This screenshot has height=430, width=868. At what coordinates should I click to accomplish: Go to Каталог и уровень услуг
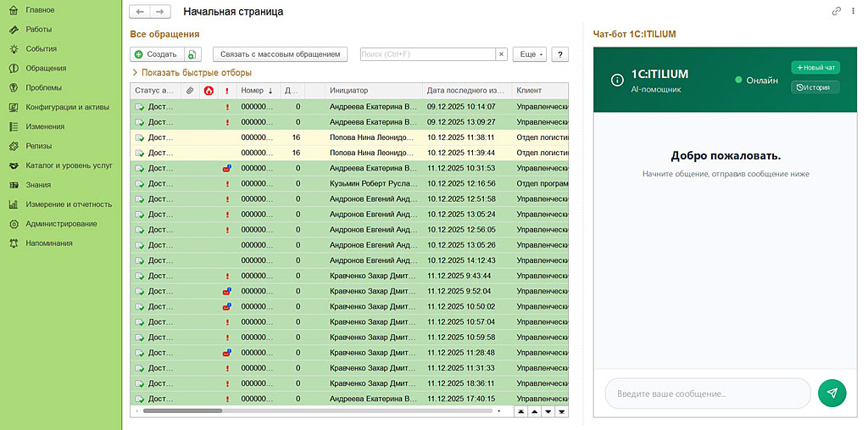coord(69,165)
